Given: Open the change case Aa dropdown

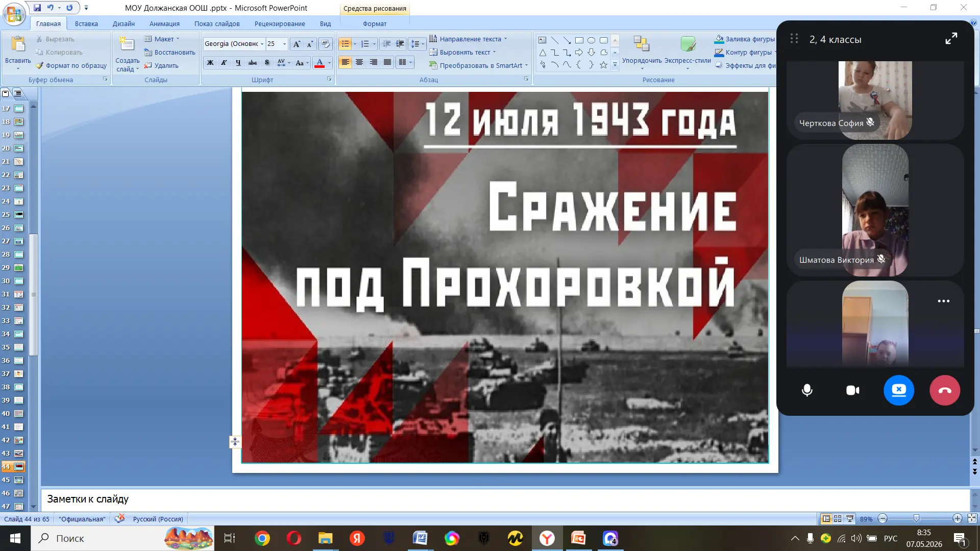Looking at the screenshot, I should 302,62.
